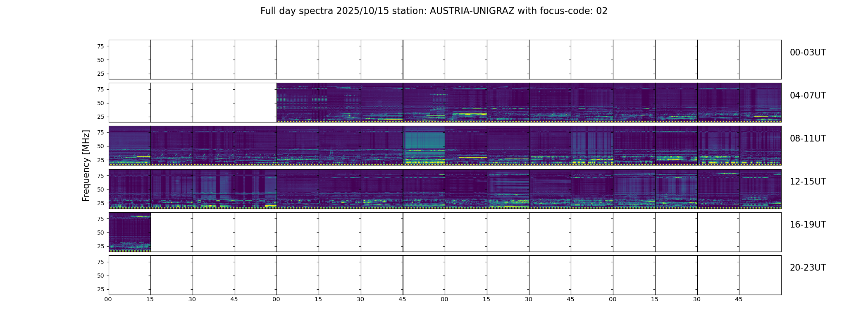
Task: Click the '75' tick on the 12-15UT row
Action: (x=100, y=176)
